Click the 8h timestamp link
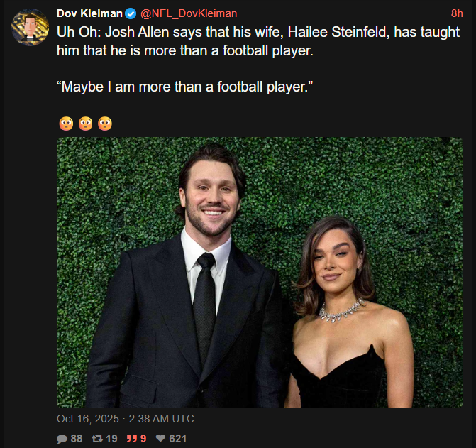The image size is (476, 448). click(x=457, y=13)
